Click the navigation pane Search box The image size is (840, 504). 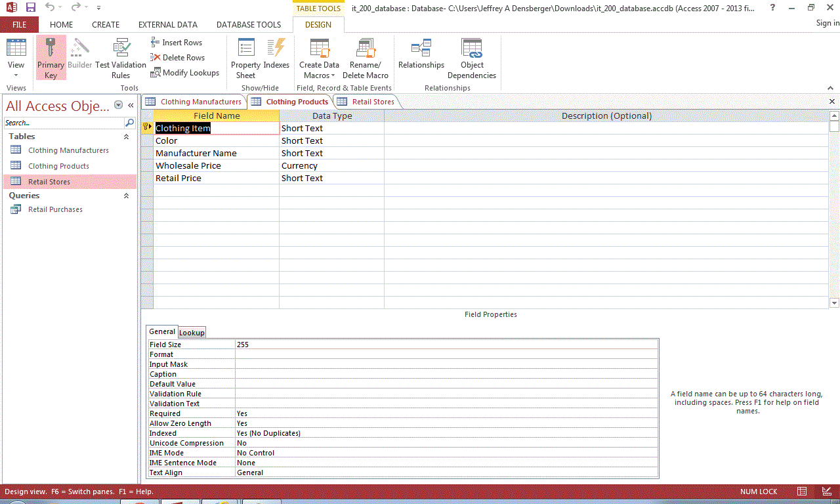click(62, 123)
